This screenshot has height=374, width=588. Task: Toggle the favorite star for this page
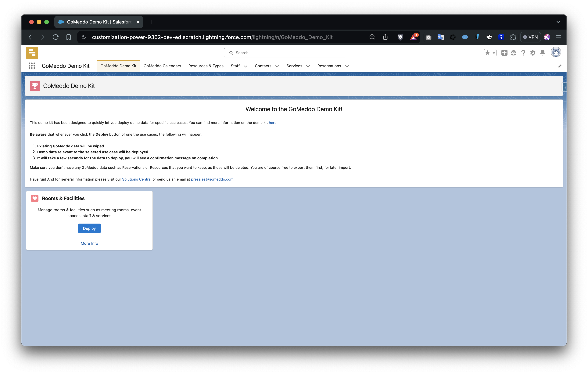[487, 52]
